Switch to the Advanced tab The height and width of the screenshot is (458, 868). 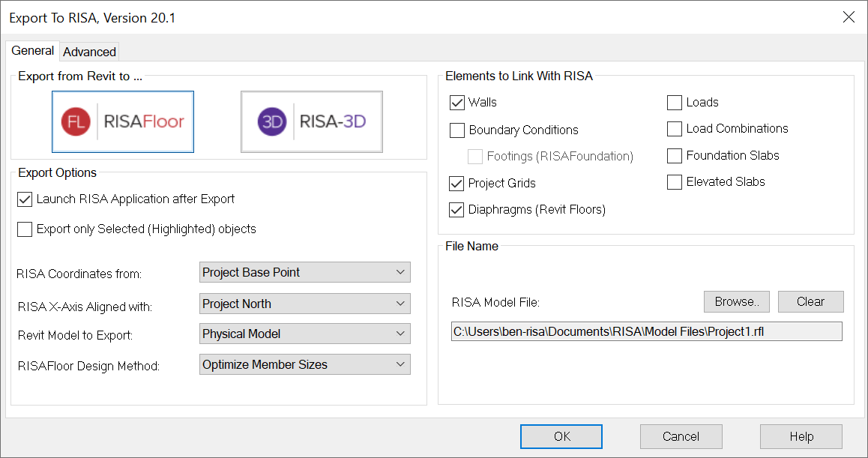tap(89, 52)
